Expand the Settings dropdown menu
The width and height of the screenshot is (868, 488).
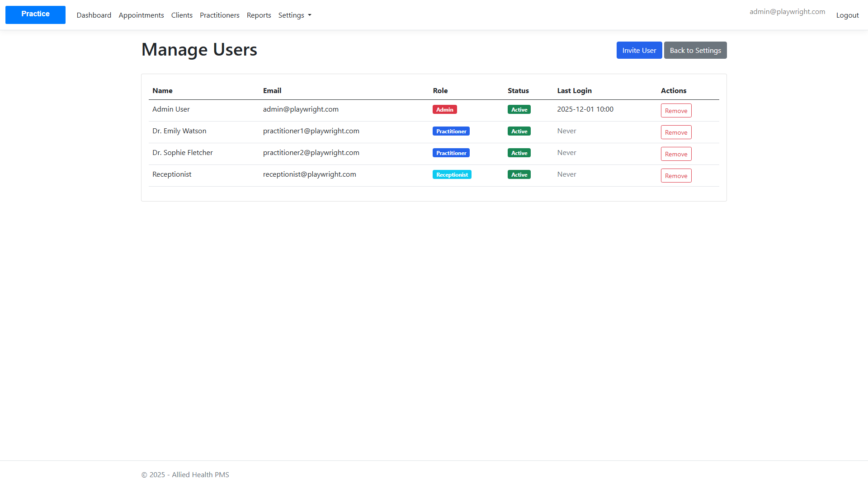point(295,15)
